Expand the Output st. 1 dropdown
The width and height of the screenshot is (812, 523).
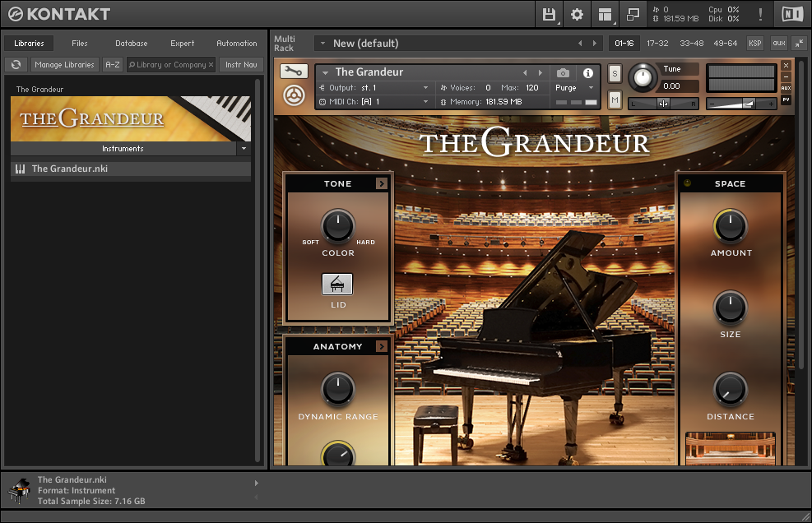pyautogui.click(x=425, y=88)
